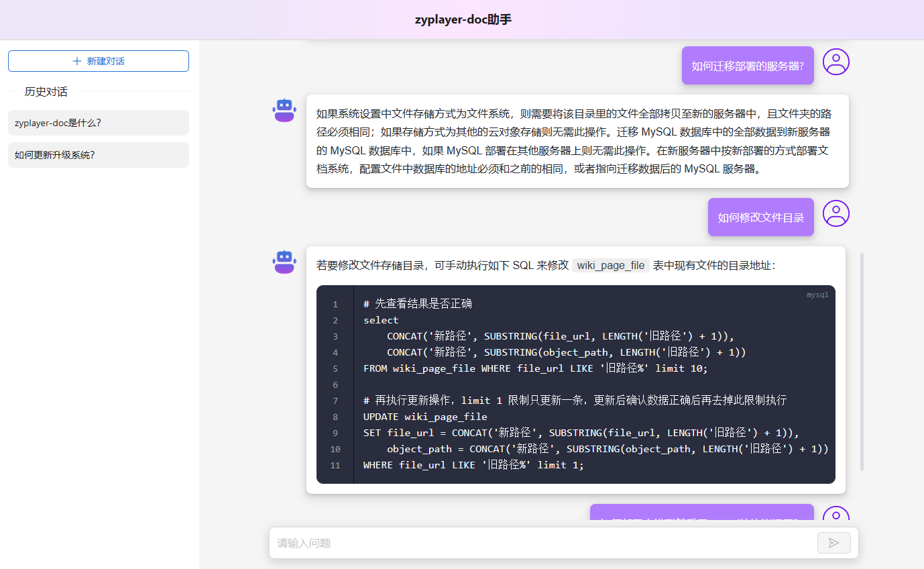Click the select statement on line 2
This screenshot has height=569, width=924.
click(381, 320)
